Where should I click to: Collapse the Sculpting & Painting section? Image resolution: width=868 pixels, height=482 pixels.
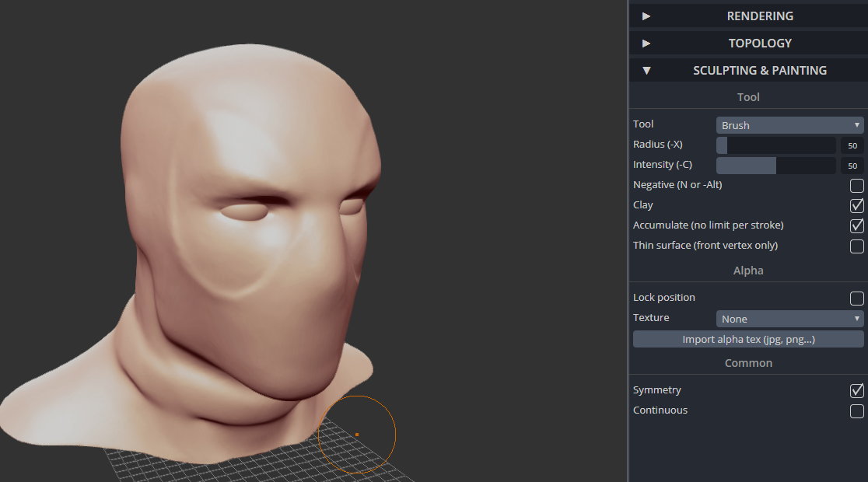[646, 70]
